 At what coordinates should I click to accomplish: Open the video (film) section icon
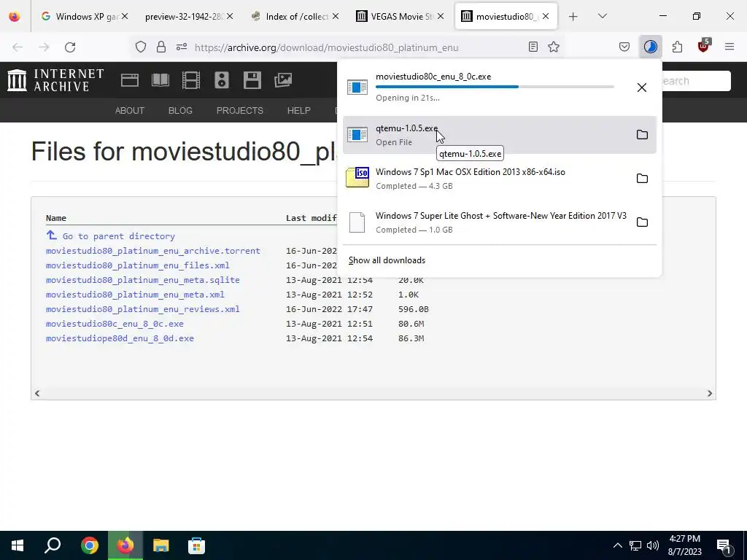191,80
